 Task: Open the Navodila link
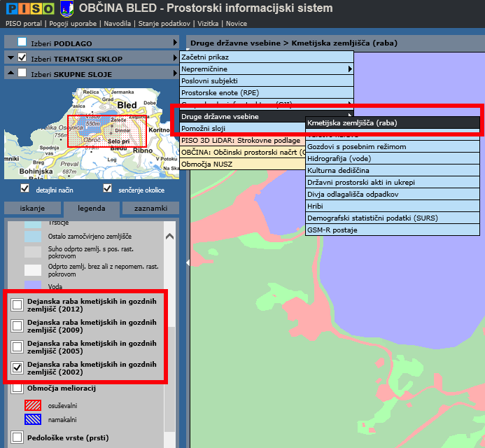coord(118,23)
